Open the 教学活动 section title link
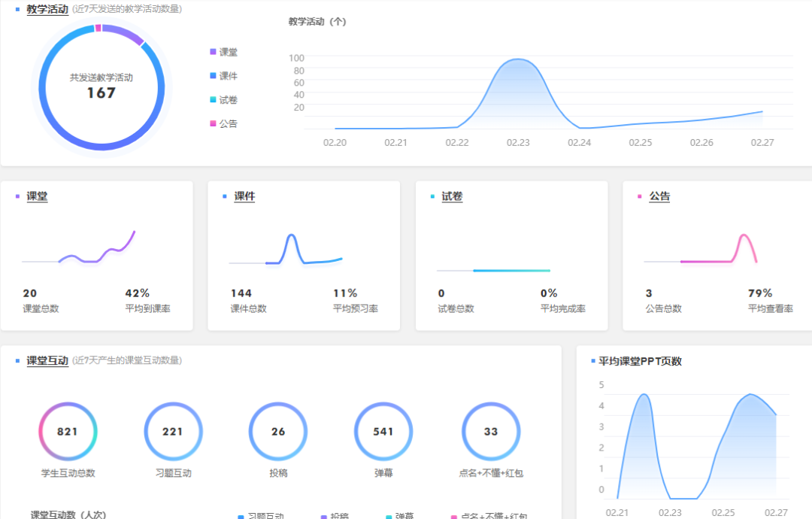This screenshot has height=519, width=812. pyautogui.click(x=47, y=9)
